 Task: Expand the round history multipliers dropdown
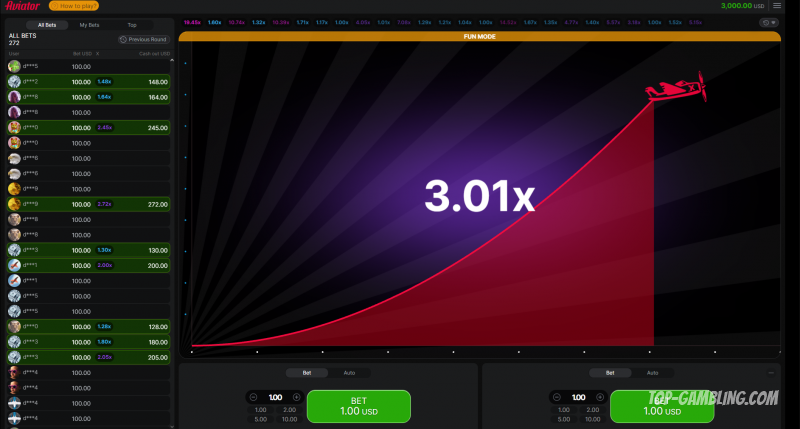(x=768, y=22)
